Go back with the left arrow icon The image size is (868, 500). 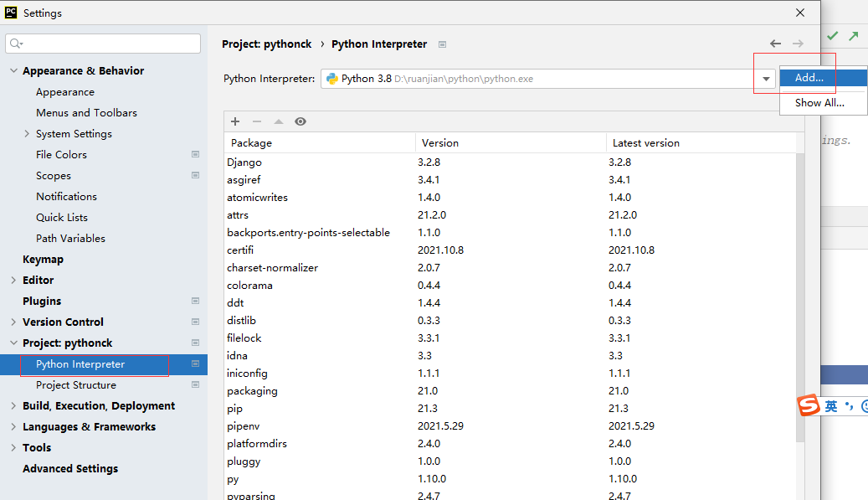(x=776, y=44)
